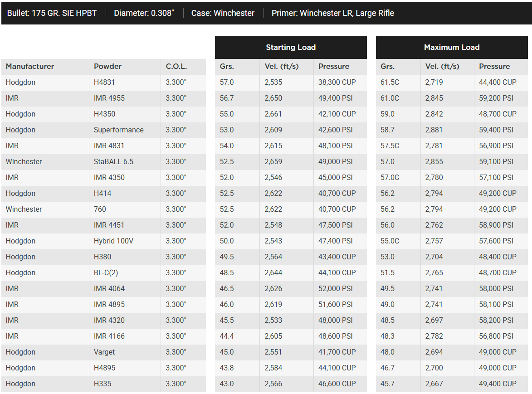Click the Maximum Load section header
Screen dimensions: 532x394
pyautogui.click(x=451, y=47)
